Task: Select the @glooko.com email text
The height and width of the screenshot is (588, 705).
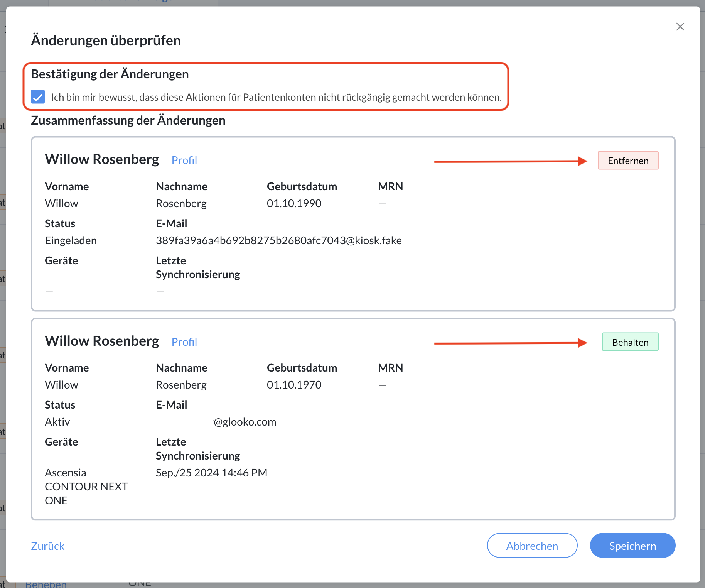Action: (x=245, y=422)
